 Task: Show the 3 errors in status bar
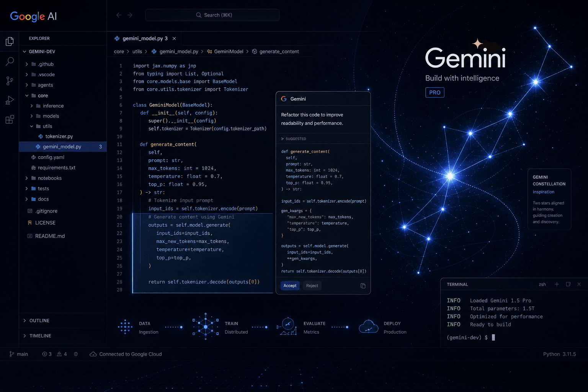tap(47, 354)
